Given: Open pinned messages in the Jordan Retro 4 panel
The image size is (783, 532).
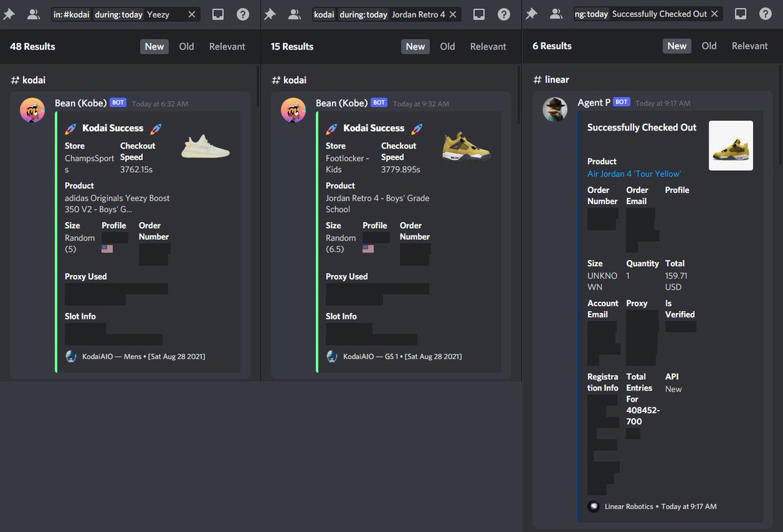Looking at the screenshot, I should tap(269, 14).
